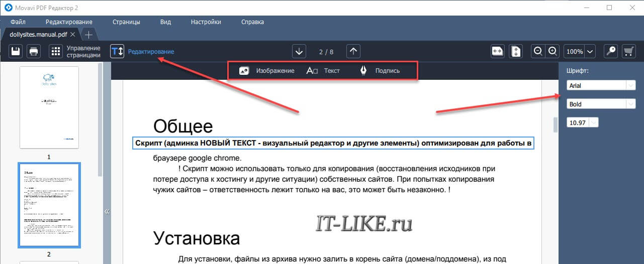644x264 pixels.
Task: Click the signature pen icon
Action: click(x=363, y=71)
